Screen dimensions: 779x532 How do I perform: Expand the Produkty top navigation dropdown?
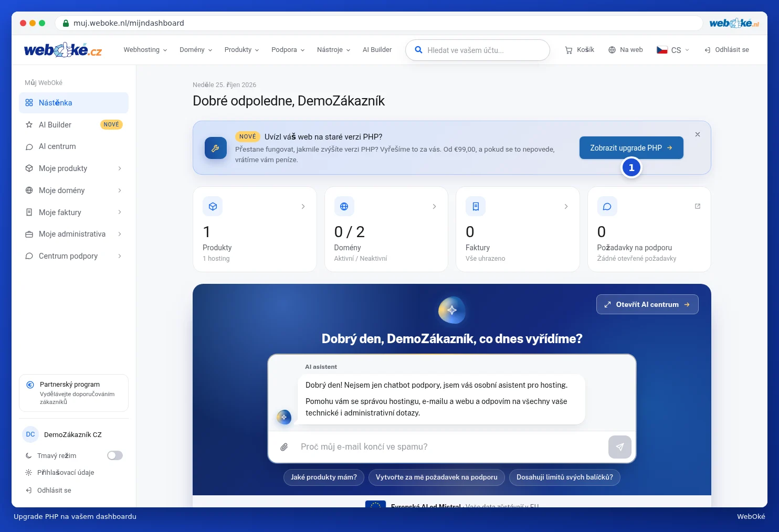tap(242, 50)
